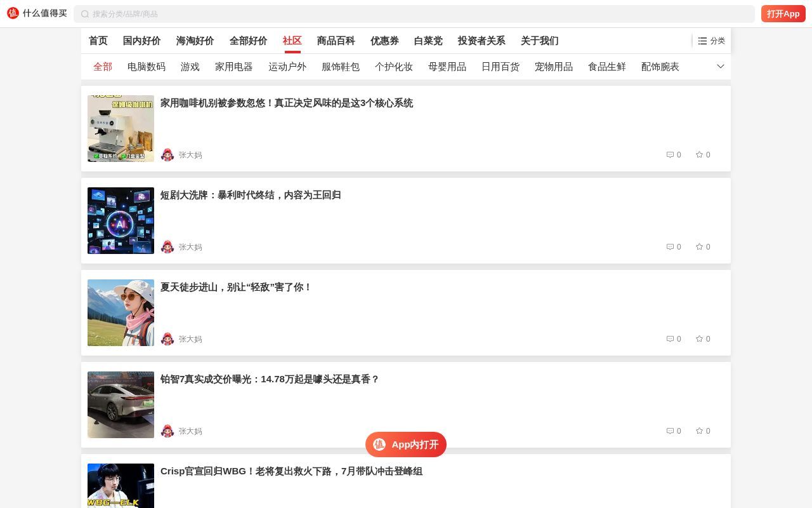The image size is (812, 508).
Task: Click author name 张大妈 on 短剧大洗牌 article
Action: [190, 247]
